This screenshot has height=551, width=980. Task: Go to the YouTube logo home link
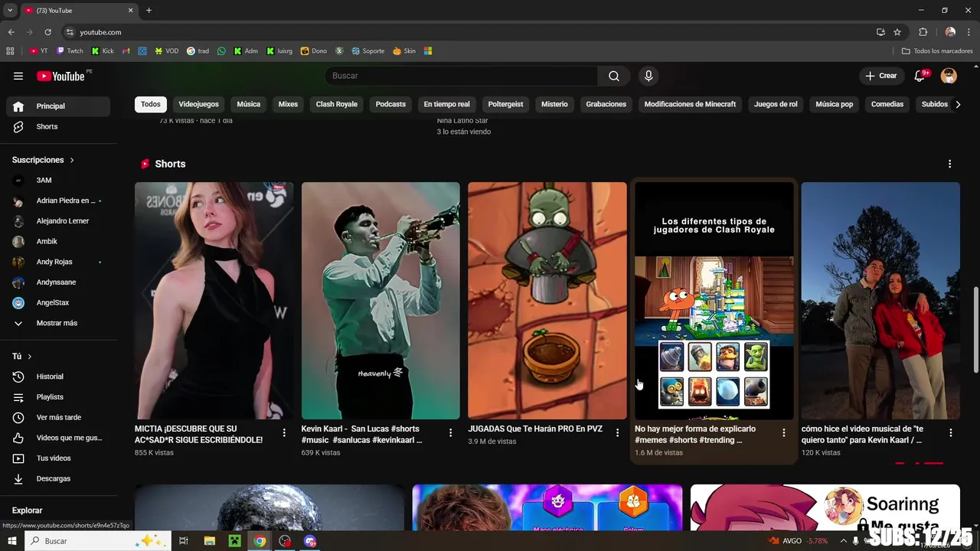pyautogui.click(x=60, y=76)
